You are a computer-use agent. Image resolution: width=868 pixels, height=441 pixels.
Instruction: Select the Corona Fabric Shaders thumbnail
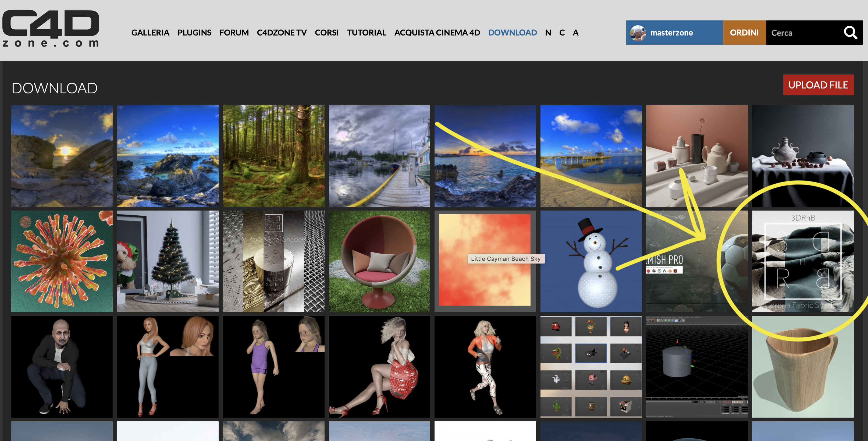[802, 261]
